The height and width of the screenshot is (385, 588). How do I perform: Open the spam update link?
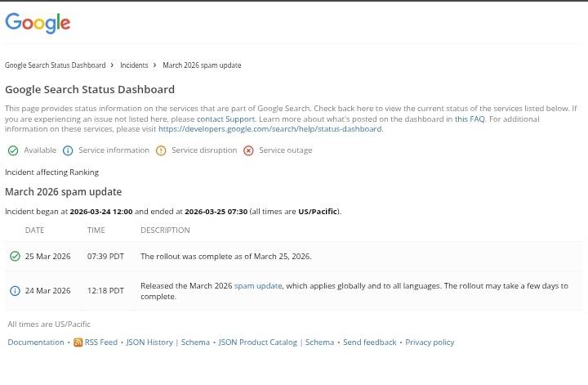pos(258,286)
